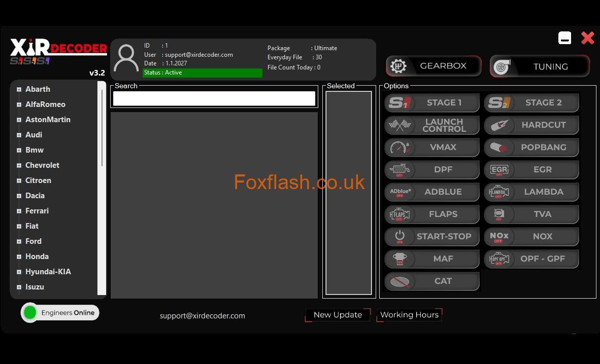
Task: Expand the Hyundai-KIA tree node
Action: pyautogui.click(x=19, y=272)
